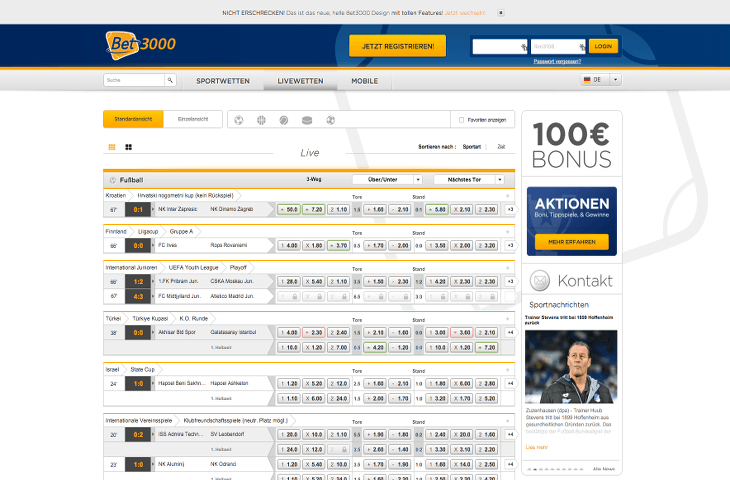Open Trainer Stevens news headline

[569, 320]
